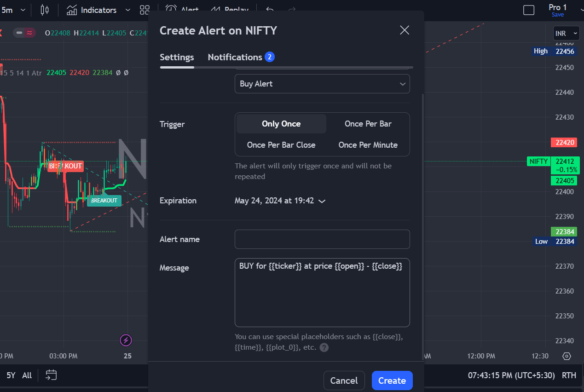Select the Once Per Bar trigger
584x392 pixels.
pos(368,124)
